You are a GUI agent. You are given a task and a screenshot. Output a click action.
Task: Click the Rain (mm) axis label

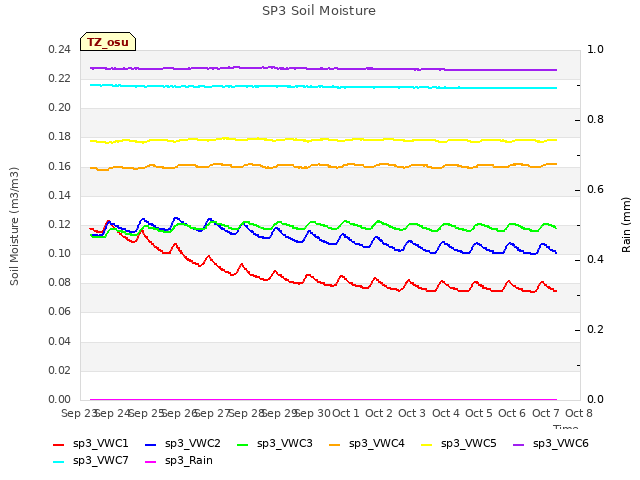(626, 225)
